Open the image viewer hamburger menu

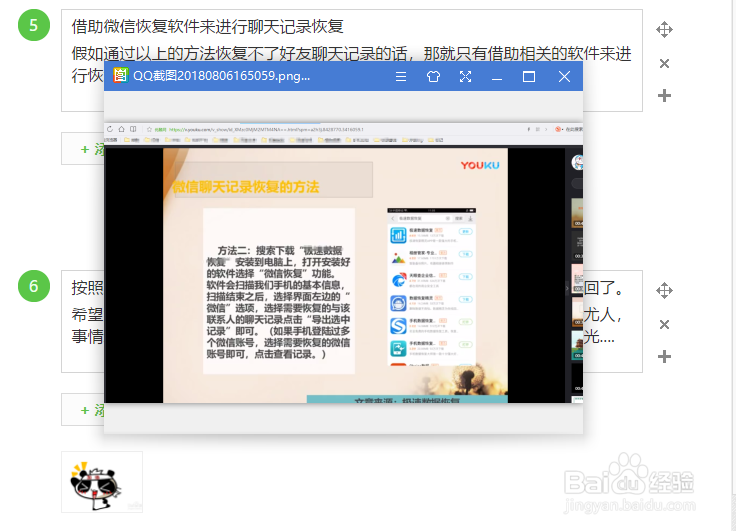click(401, 77)
